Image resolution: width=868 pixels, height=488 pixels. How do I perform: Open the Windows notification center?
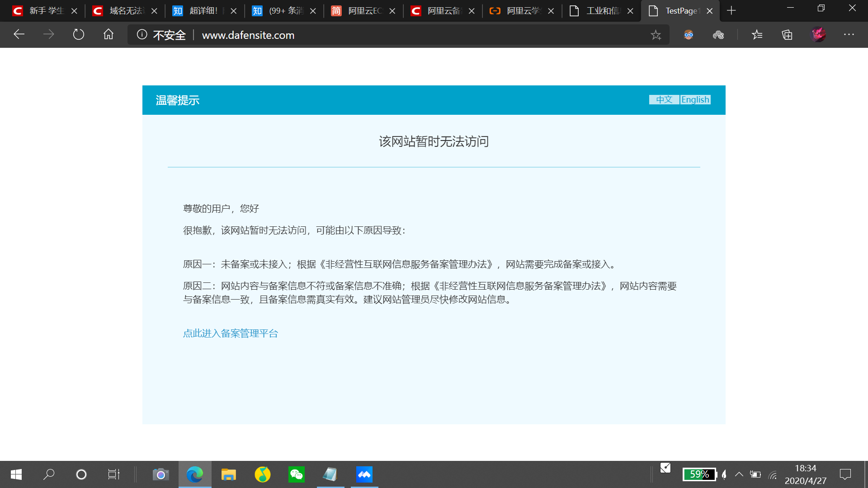(x=845, y=474)
